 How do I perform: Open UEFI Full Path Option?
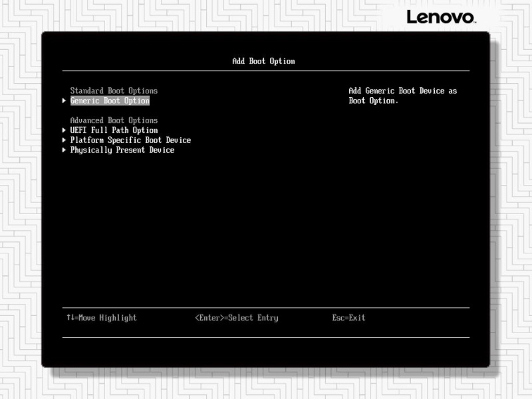114,130
